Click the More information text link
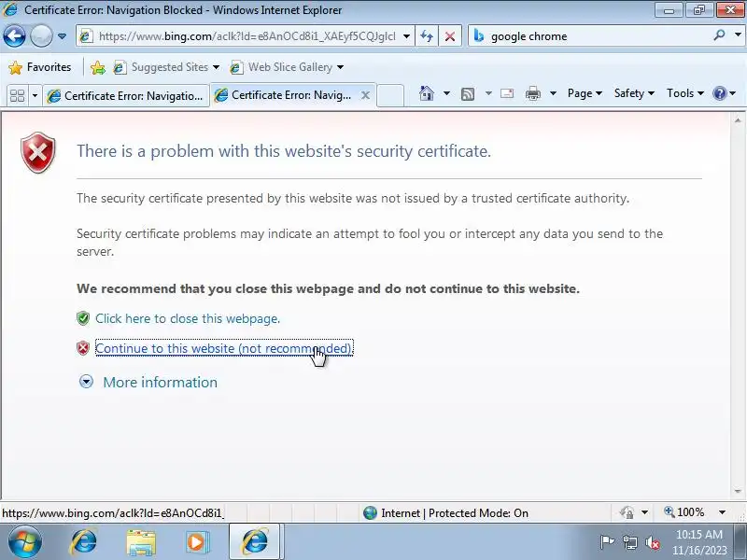The height and width of the screenshot is (560, 747). [x=160, y=382]
